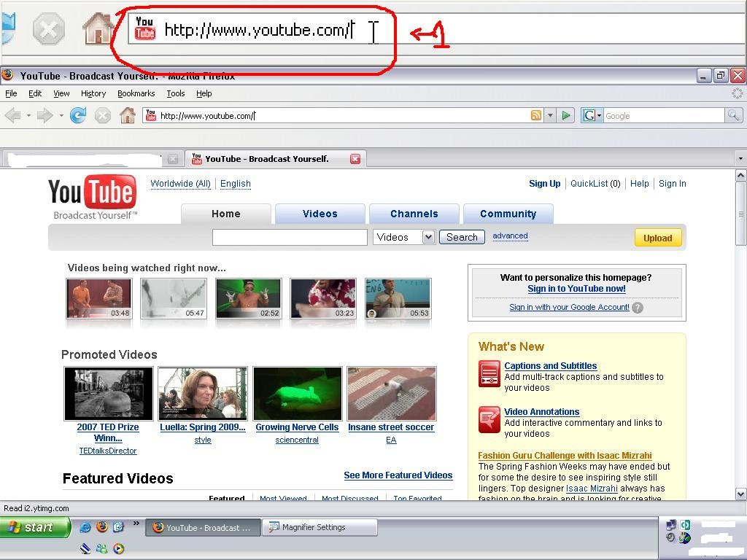Open the advanced search link
This screenshot has height=560, width=747.
click(510, 236)
